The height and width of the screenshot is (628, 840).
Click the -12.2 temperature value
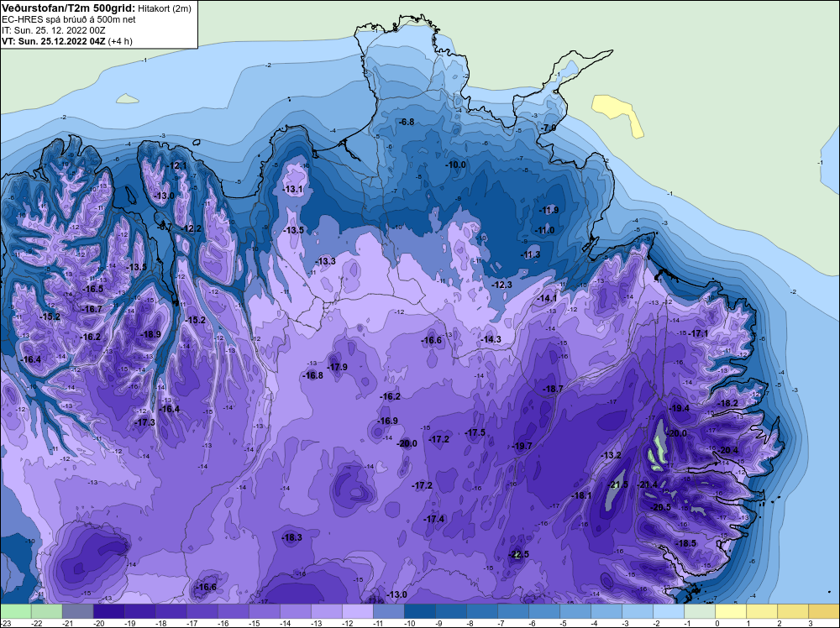point(192,228)
